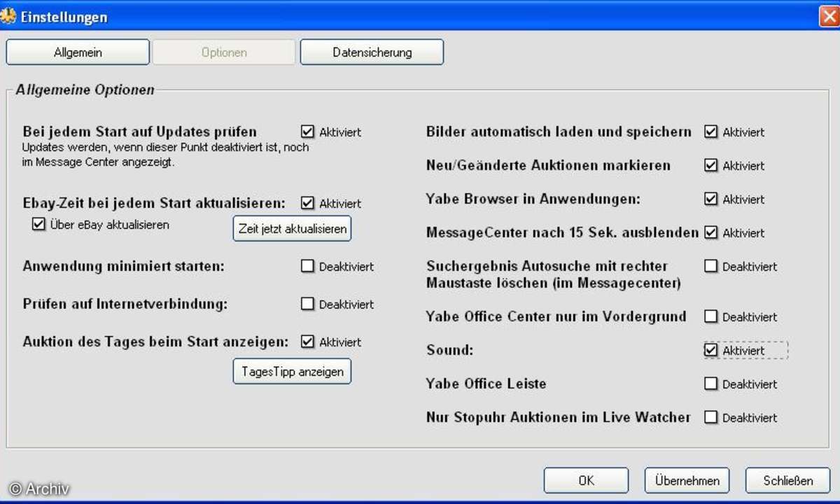Enable Yabe Office Center nur im Vordergrund
This screenshot has height=504, width=840.
(711, 316)
